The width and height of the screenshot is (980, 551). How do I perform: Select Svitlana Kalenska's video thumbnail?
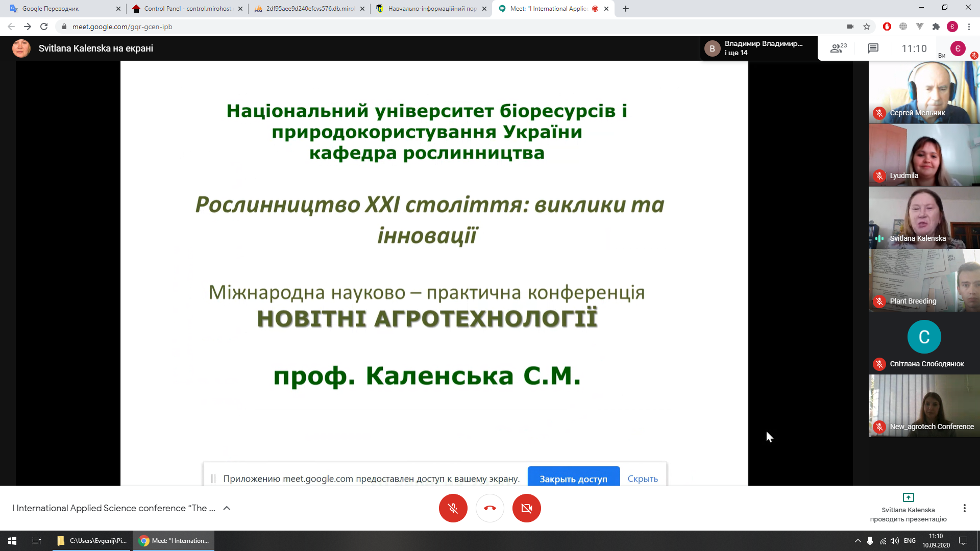click(x=924, y=218)
